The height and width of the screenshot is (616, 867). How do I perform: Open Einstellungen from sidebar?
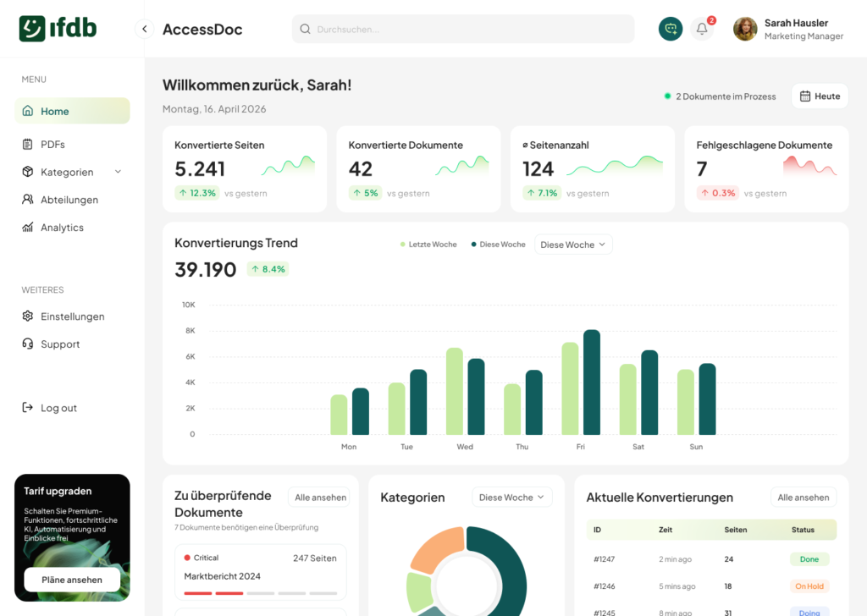pyautogui.click(x=73, y=316)
